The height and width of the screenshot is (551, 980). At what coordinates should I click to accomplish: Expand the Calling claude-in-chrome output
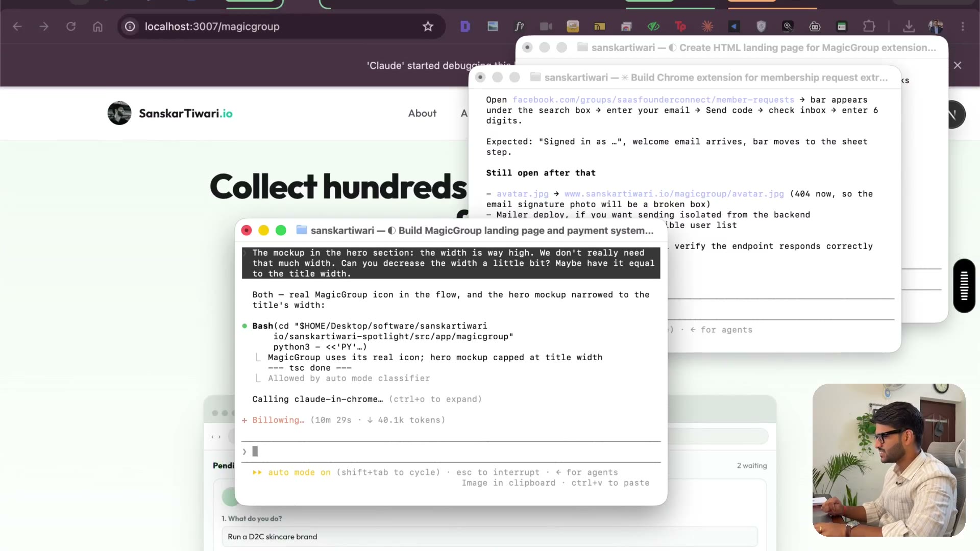pos(367,399)
